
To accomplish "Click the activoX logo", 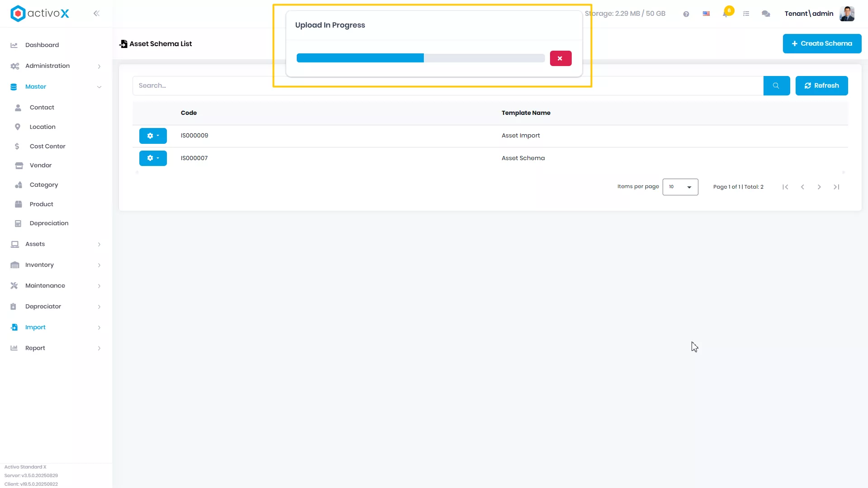I will point(40,14).
